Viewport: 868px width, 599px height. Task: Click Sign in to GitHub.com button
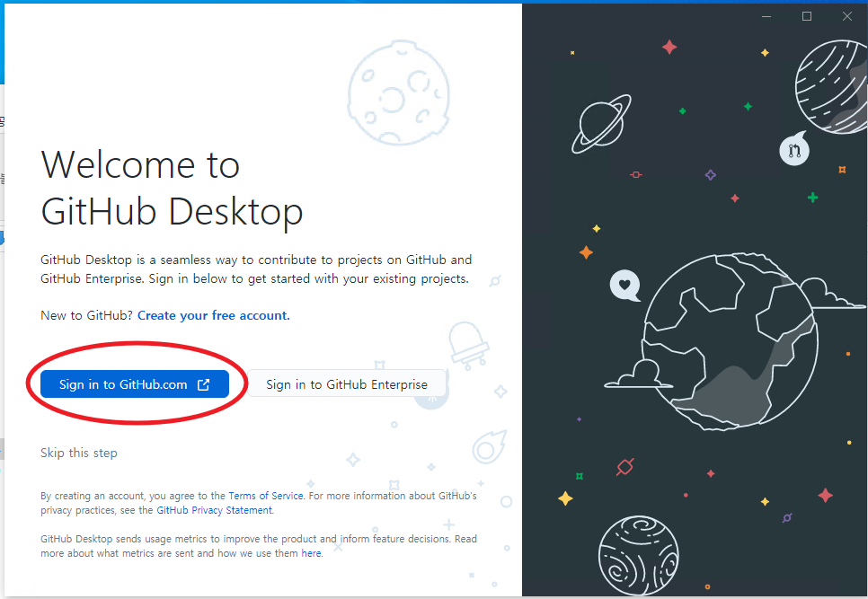pyautogui.click(x=135, y=383)
